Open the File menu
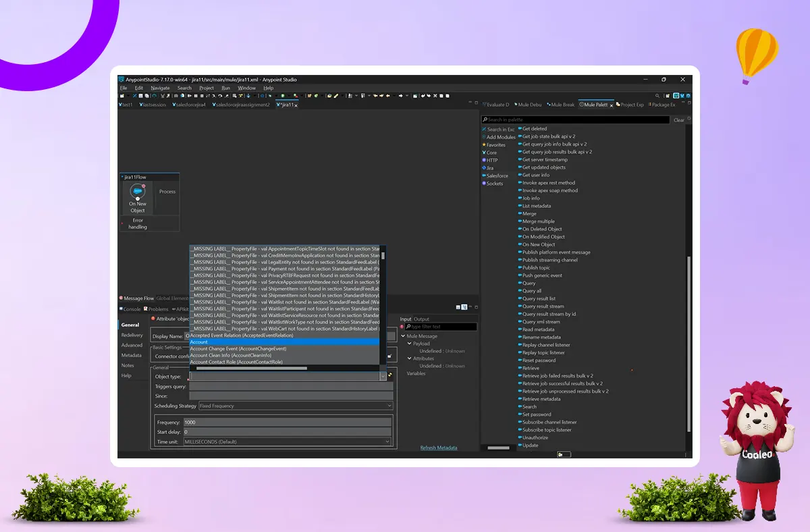 124,88
